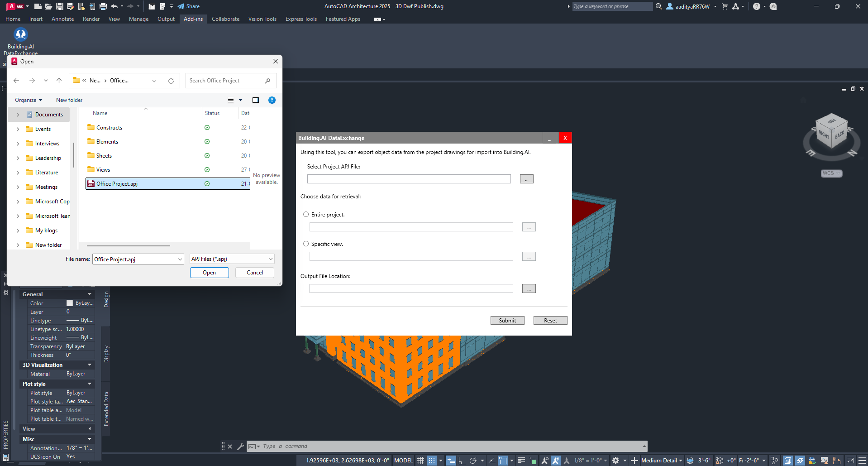Click the Plot printer icon in Quick Access
This screenshot has height=466, width=868.
103,6
